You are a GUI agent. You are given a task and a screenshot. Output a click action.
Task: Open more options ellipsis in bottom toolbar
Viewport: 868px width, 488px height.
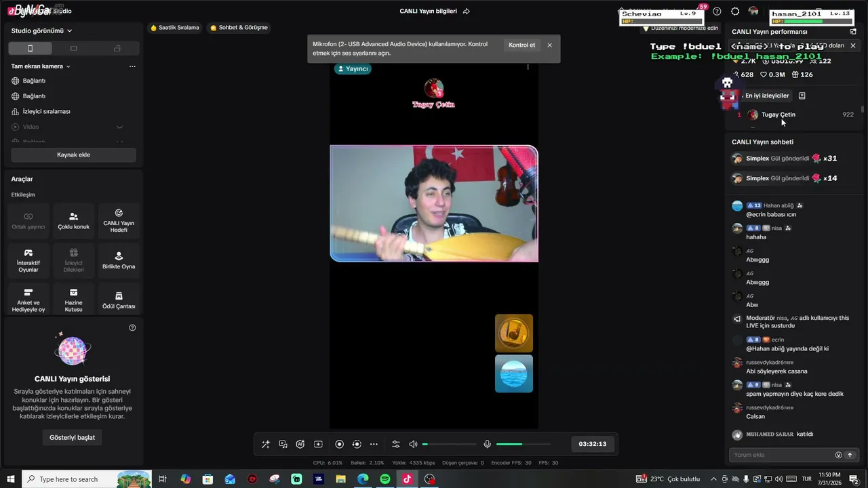[x=374, y=444]
